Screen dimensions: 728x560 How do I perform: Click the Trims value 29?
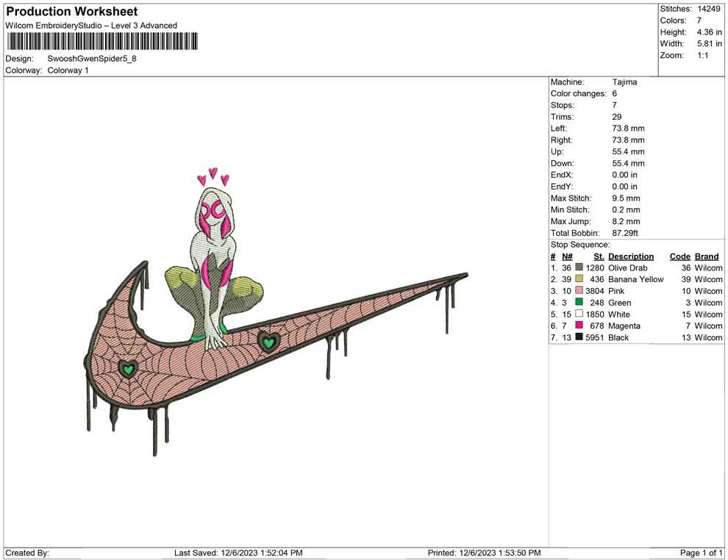pyautogui.click(x=616, y=117)
